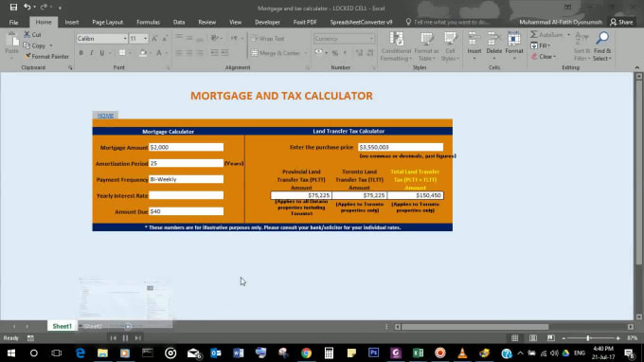Click Decrease Font Size icon
Screen dimensions: 644x362
(x=164, y=39)
